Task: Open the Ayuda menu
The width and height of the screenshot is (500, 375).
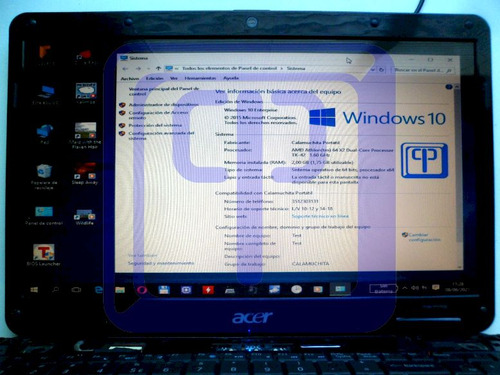Action: pyautogui.click(x=231, y=78)
